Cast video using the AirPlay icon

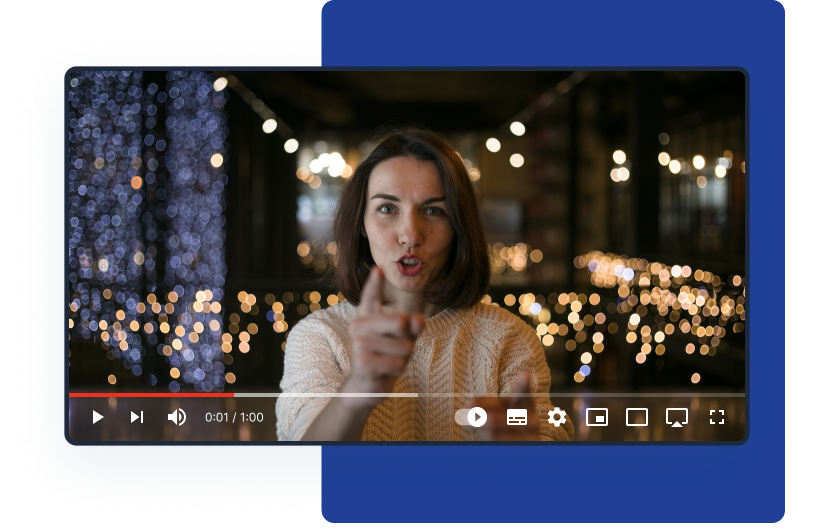pos(677,418)
